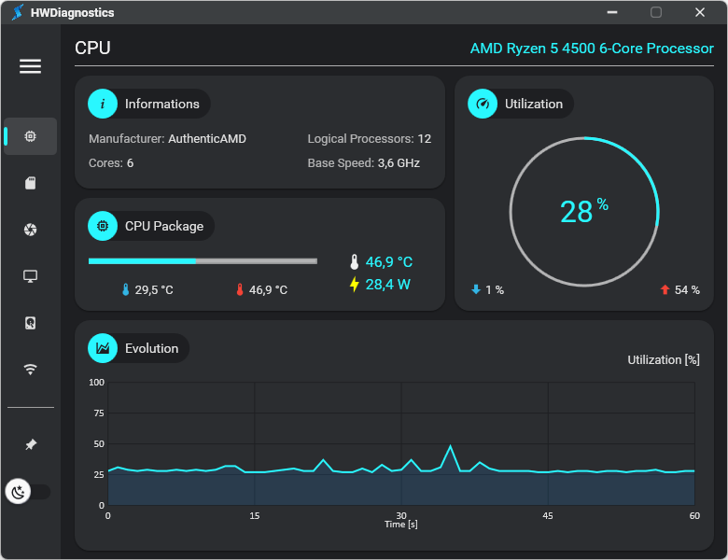Click the white thermometer icon

coord(355,262)
